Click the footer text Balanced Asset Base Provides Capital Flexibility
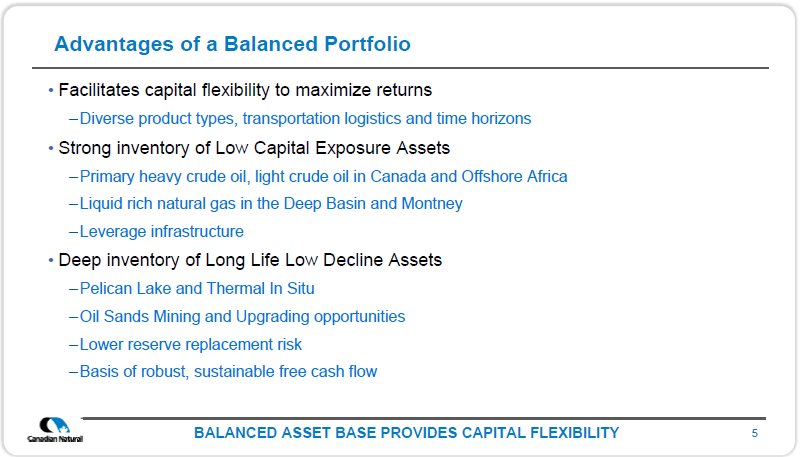The image size is (800, 457). point(407,433)
